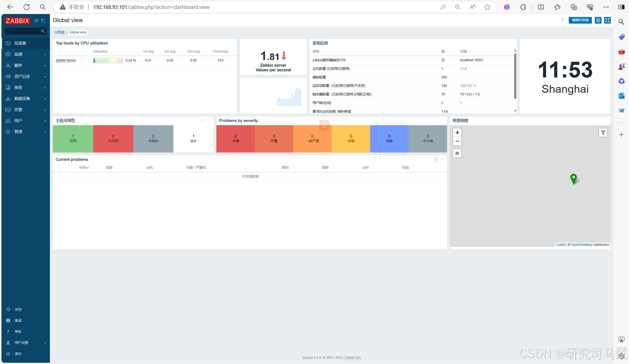Screen dimensions: 629x364
Task: Sort current problems by 时间 column
Action: pos(84,167)
